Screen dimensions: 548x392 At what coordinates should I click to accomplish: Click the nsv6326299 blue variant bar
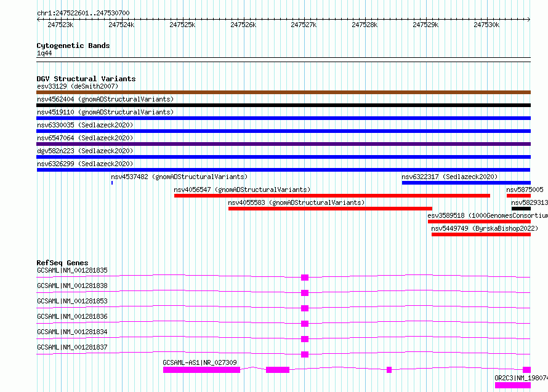click(283, 170)
